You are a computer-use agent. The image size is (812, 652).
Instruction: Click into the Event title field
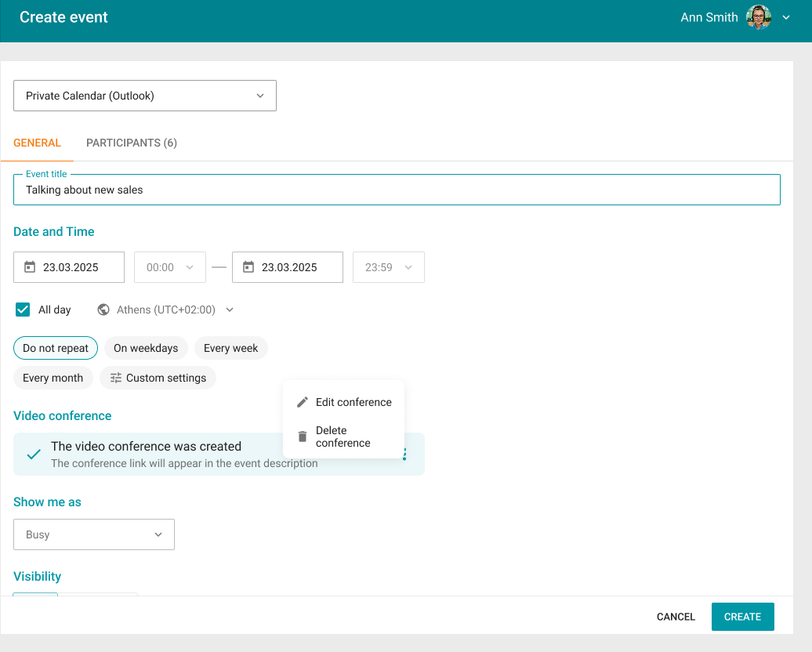tap(397, 190)
